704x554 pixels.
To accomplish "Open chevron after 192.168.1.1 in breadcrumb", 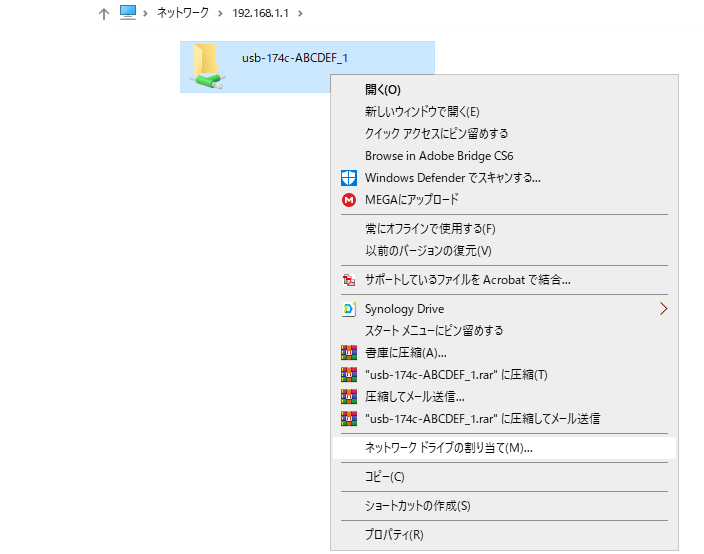I will [x=300, y=13].
